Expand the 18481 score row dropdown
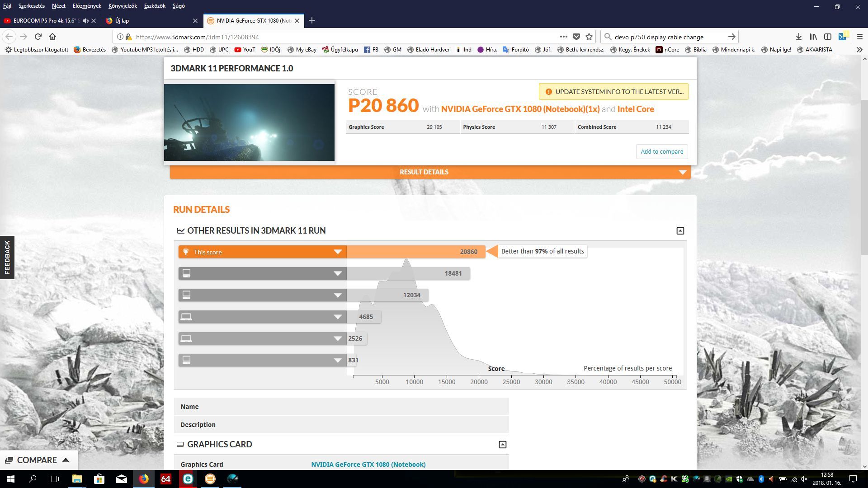Viewport: 868px width, 488px height. (x=338, y=273)
